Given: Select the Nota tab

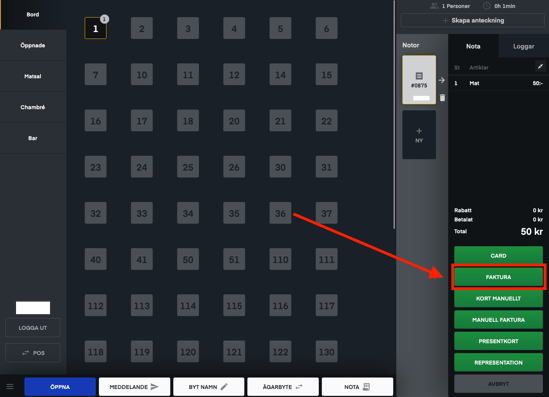Looking at the screenshot, I should coord(473,46).
